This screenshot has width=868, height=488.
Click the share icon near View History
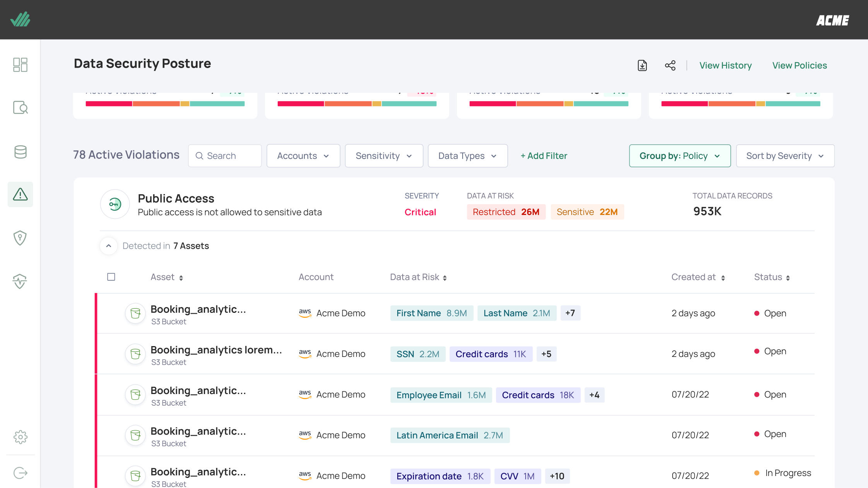pyautogui.click(x=670, y=65)
